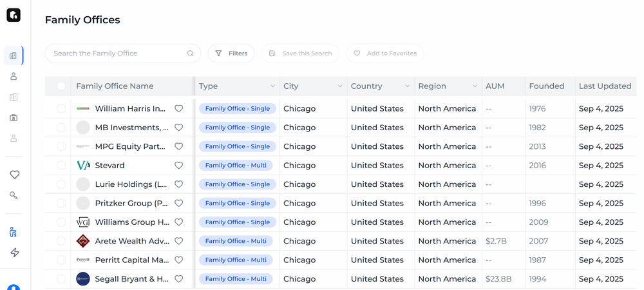The width and height of the screenshot is (644, 290).
Task: Click Add to Favorites button
Action: [385, 53]
